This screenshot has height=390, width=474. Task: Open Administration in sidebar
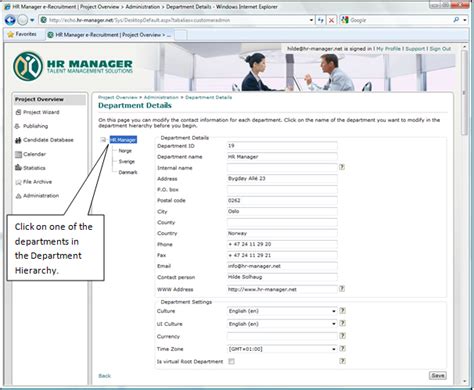tap(41, 196)
